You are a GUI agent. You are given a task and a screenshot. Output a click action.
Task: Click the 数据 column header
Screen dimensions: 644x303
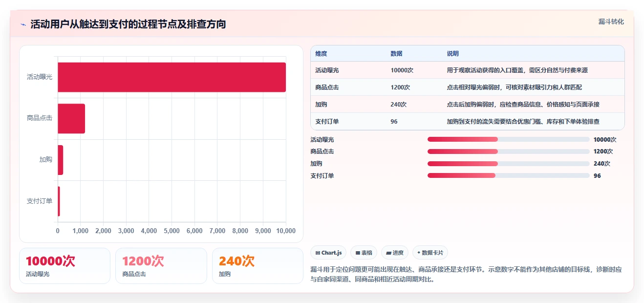[397, 54]
